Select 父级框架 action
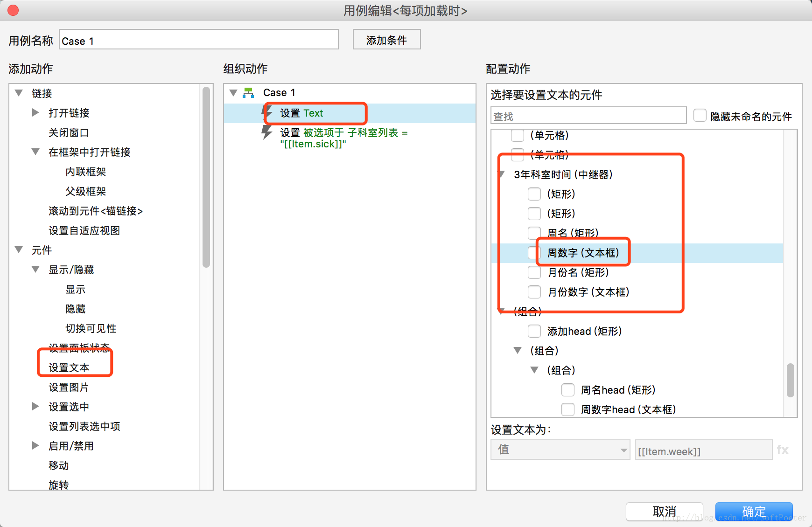 tap(86, 191)
